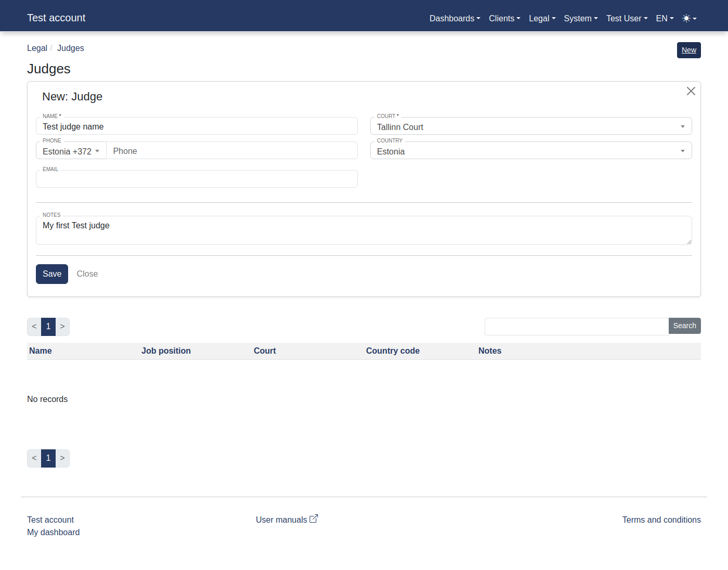Open phone country code selector
The image size is (728, 570).
tap(71, 151)
